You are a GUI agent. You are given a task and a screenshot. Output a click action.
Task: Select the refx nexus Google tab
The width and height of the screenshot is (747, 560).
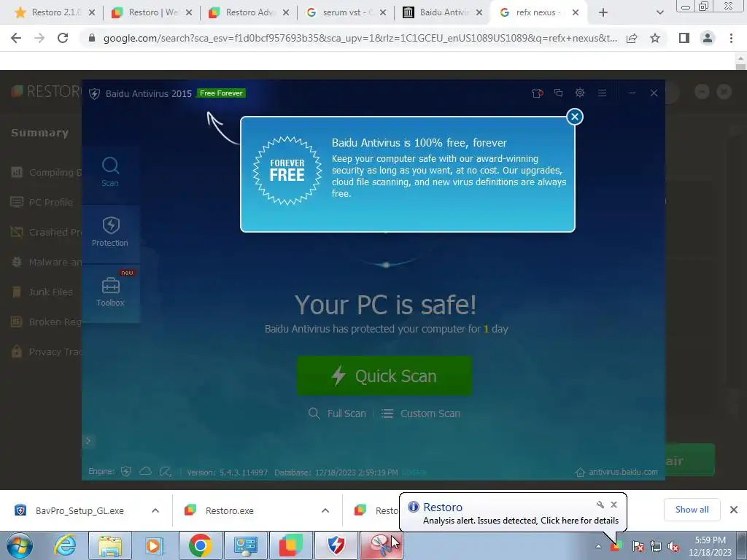538,12
